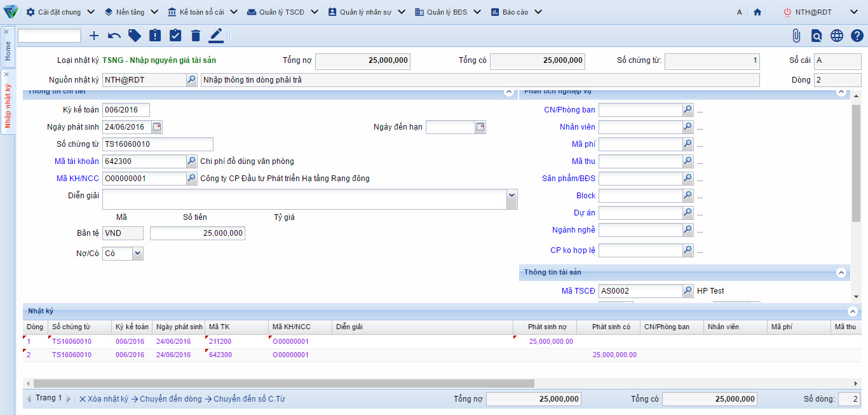
Task: Switch to the Home side tab
Action: (x=8, y=50)
